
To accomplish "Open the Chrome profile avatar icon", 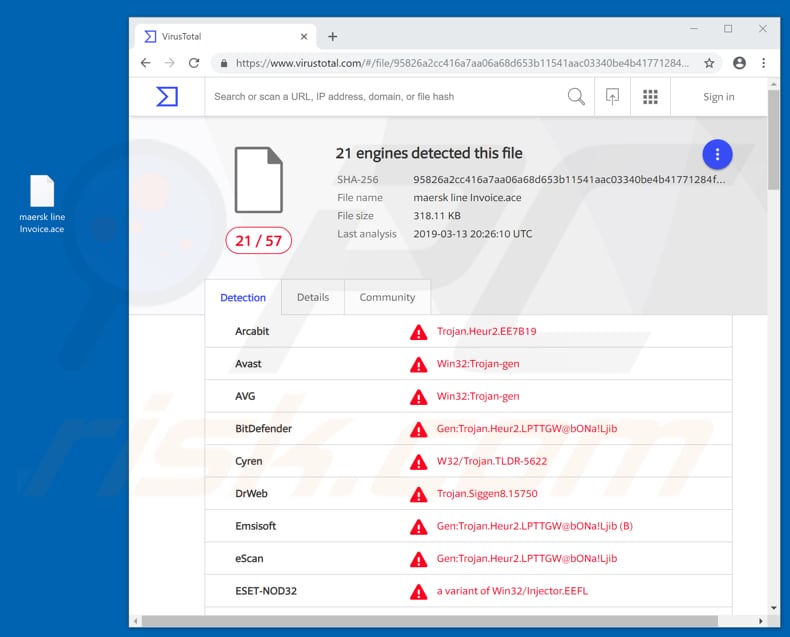I will click(739, 63).
